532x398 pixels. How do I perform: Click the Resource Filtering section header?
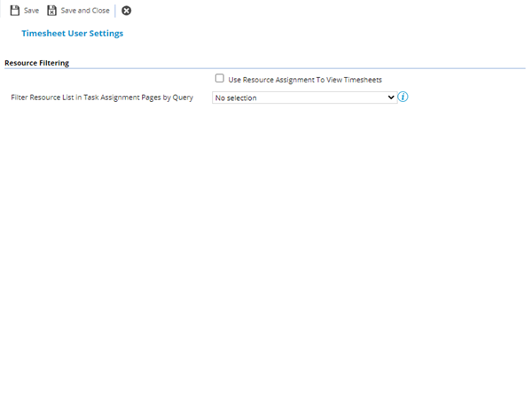pyautogui.click(x=37, y=64)
